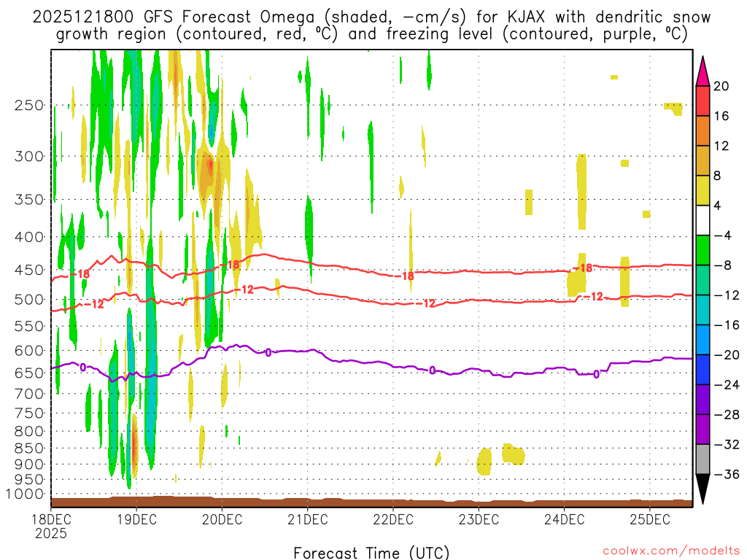The width and height of the screenshot is (747, 560).
Task: Pick the red swatch between 16 and 20
Action: (x=703, y=101)
